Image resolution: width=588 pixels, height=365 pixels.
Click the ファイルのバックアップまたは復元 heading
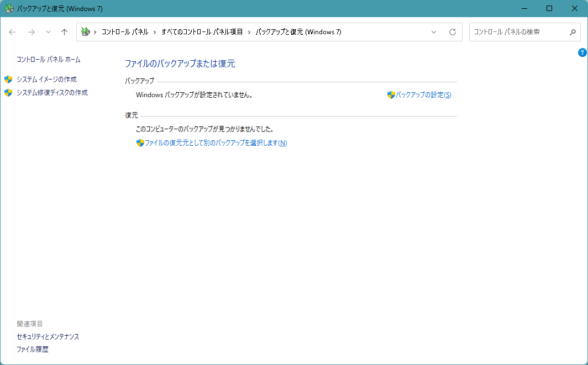click(180, 64)
